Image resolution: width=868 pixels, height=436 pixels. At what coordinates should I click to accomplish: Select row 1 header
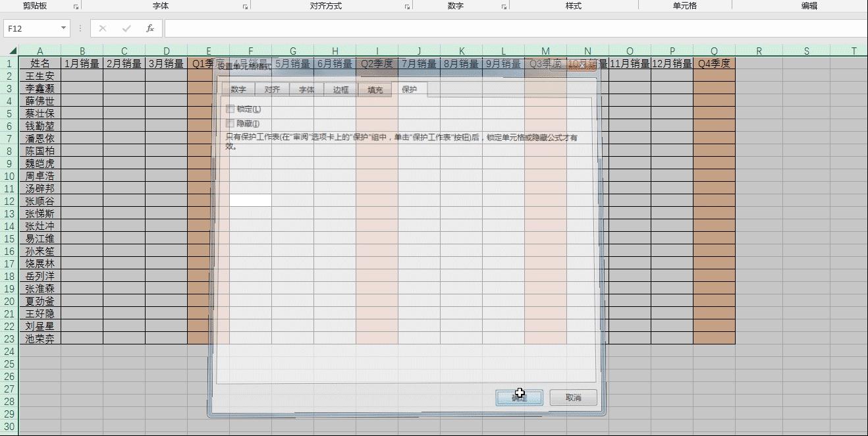point(10,63)
